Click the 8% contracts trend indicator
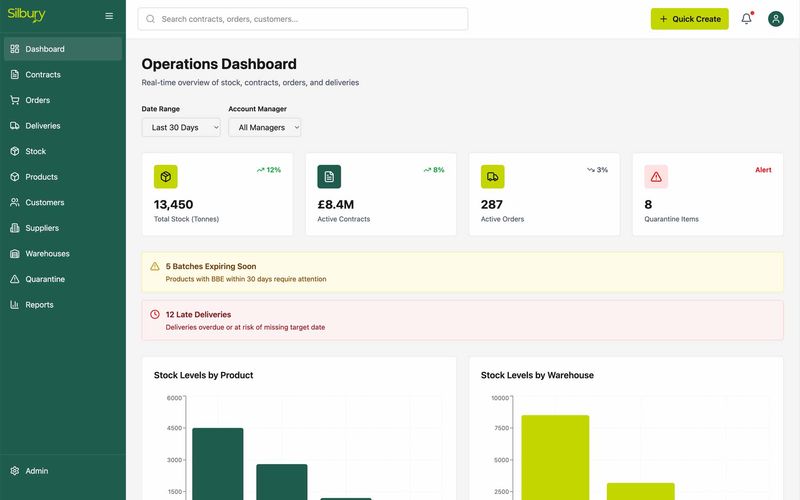Image resolution: width=800 pixels, height=500 pixels. [x=434, y=170]
